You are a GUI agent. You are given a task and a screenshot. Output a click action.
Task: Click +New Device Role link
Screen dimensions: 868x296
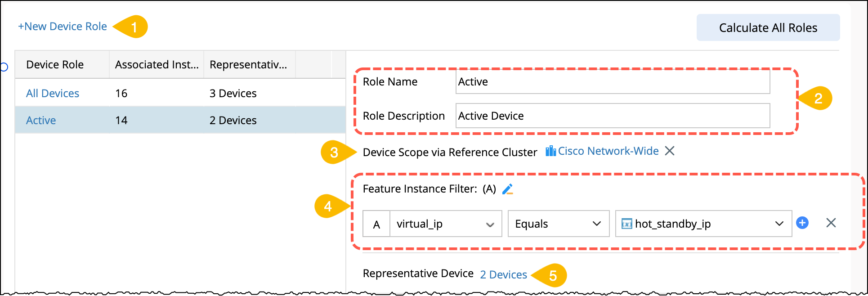(63, 27)
